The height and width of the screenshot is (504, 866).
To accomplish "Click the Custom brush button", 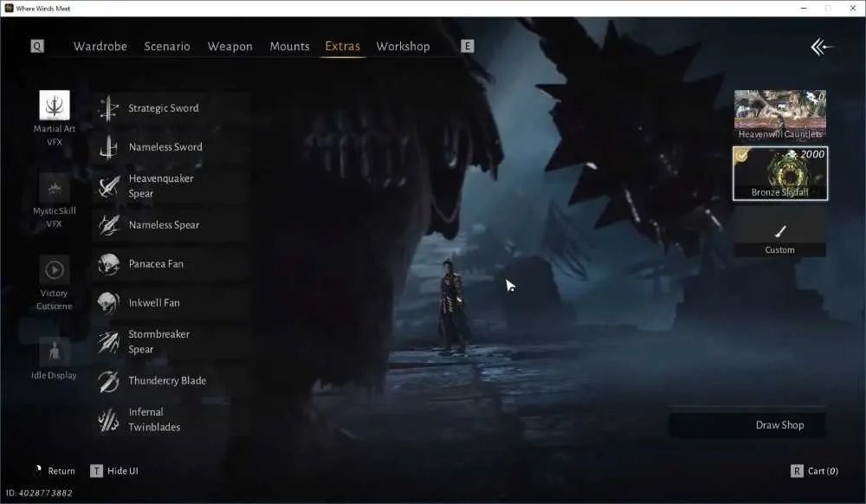I will pyautogui.click(x=780, y=232).
